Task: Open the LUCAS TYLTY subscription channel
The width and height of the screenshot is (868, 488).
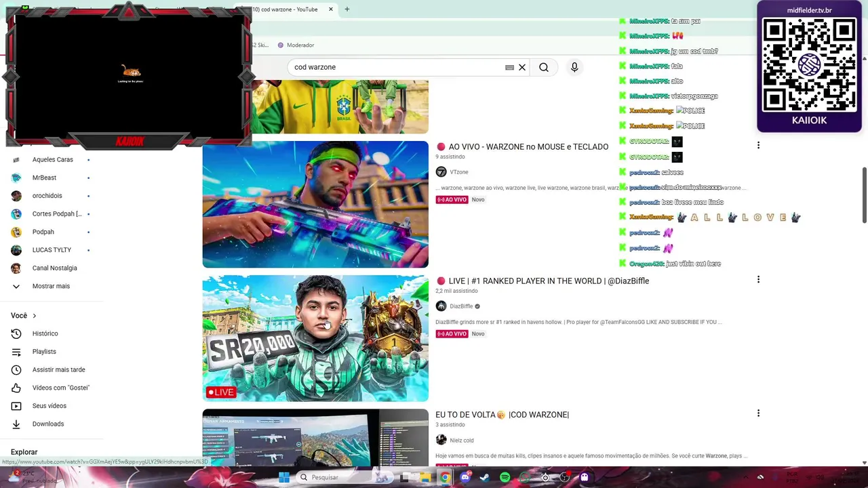Action: pyautogui.click(x=51, y=250)
